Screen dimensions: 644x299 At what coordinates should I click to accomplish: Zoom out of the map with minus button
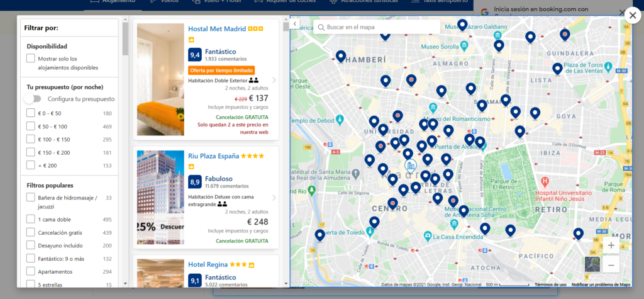tap(611, 265)
